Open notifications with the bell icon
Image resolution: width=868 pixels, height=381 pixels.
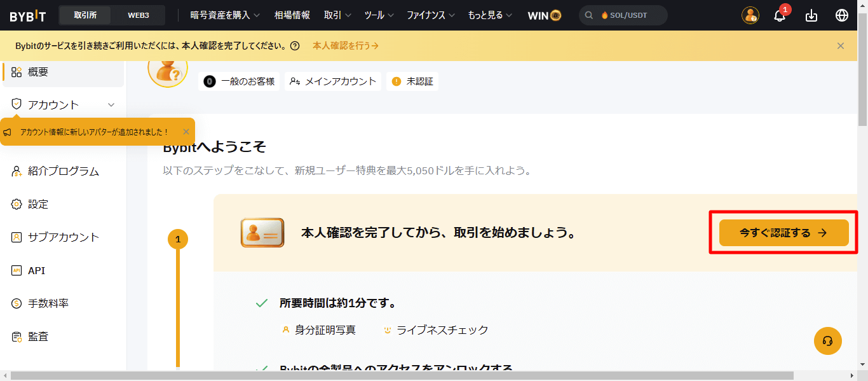pyautogui.click(x=780, y=15)
